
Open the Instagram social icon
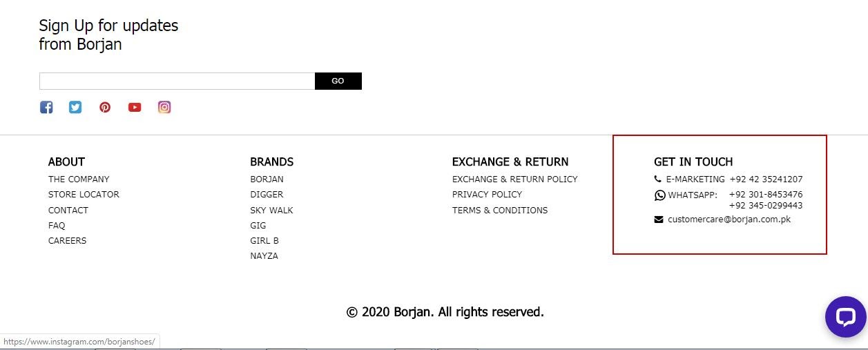(x=164, y=107)
